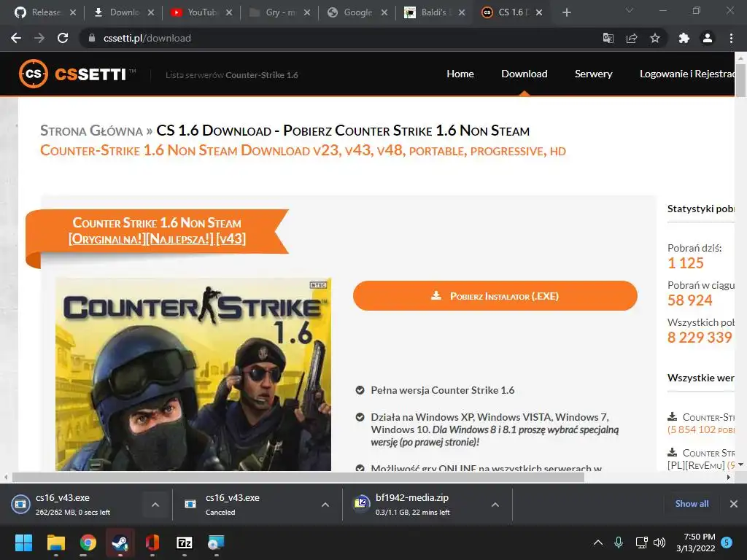Screen dimensions: 747x560
Task: Open the Windows Start menu
Action: (23, 542)
